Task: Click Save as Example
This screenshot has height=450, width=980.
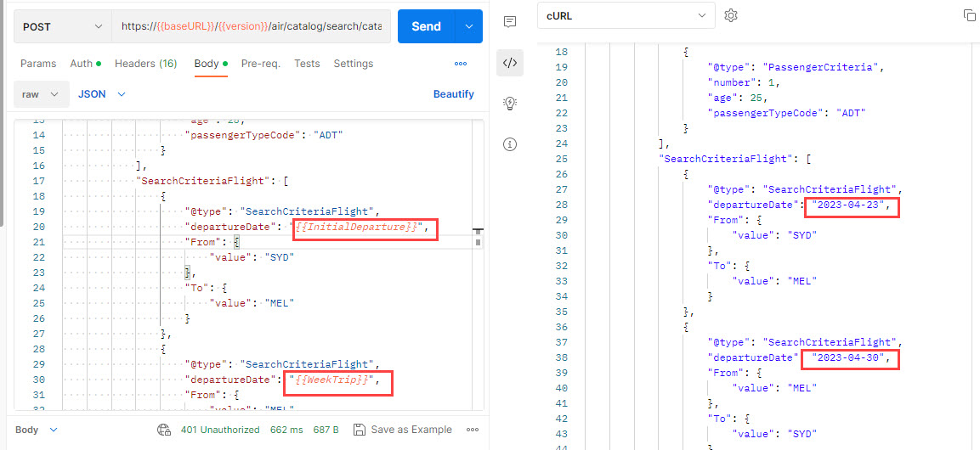Action: [403, 430]
